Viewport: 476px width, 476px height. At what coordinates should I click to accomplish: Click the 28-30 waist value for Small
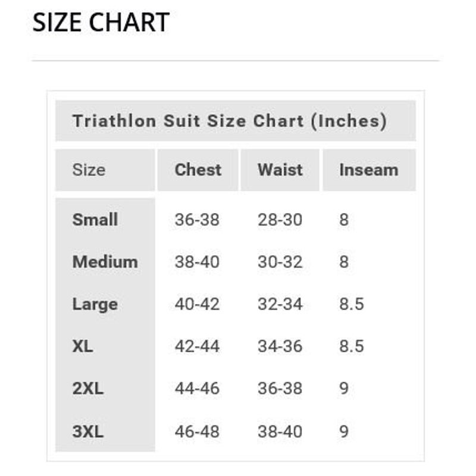pos(280,220)
